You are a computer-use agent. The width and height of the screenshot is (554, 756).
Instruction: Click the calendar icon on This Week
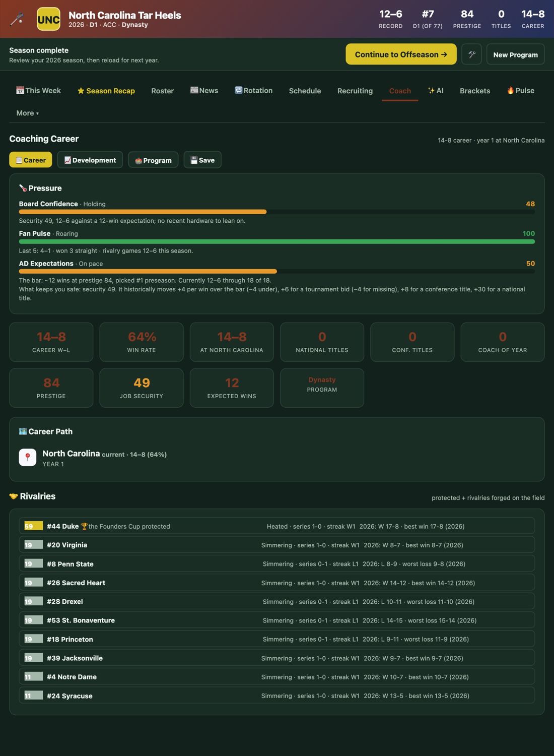click(x=20, y=90)
